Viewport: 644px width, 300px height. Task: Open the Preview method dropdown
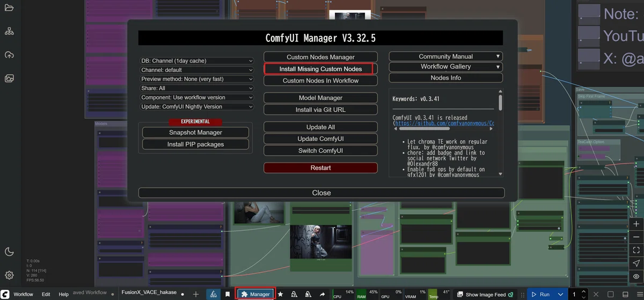coord(196,79)
